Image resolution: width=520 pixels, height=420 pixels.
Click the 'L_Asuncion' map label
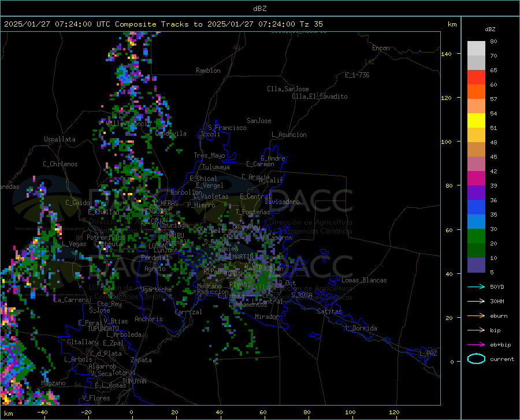(x=289, y=135)
